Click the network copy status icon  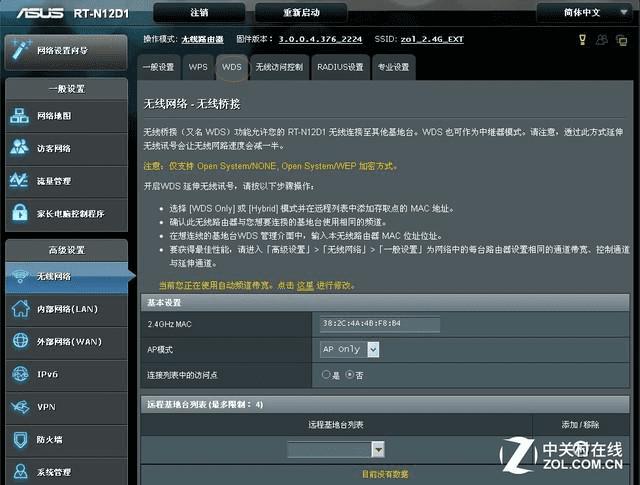tap(622, 40)
